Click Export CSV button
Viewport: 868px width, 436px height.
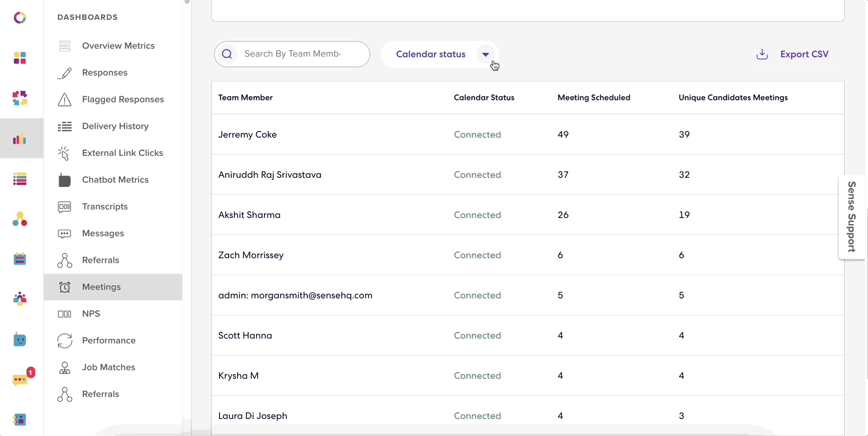pyautogui.click(x=792, y=54)
